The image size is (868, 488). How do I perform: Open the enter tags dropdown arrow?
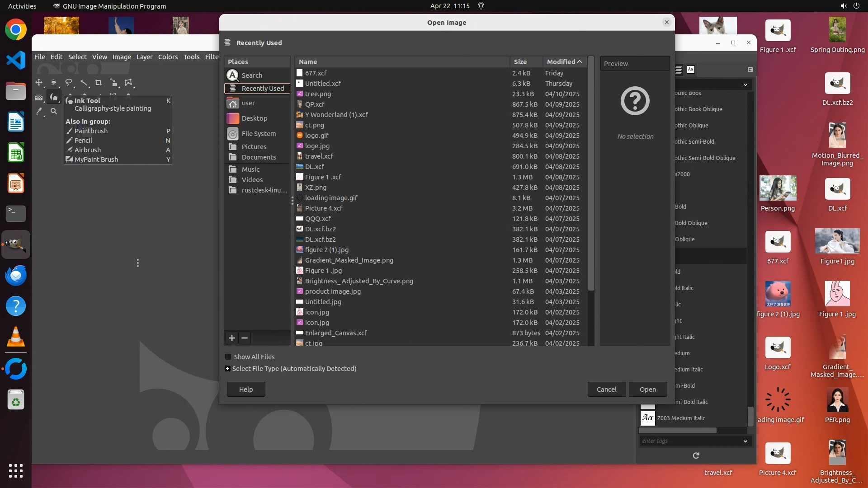click(x=745, y=441)
